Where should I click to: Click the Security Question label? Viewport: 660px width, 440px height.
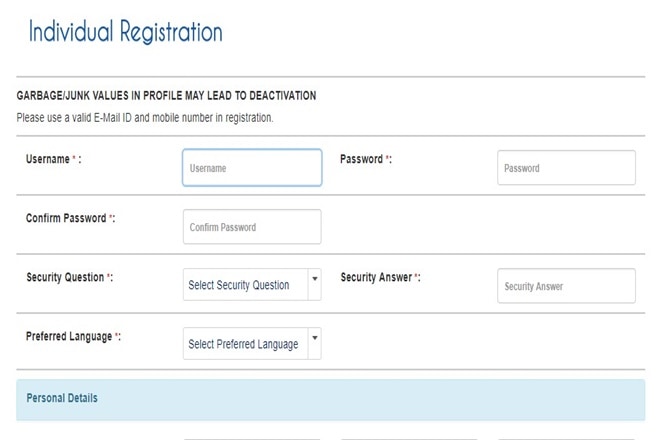pos(65,277)
